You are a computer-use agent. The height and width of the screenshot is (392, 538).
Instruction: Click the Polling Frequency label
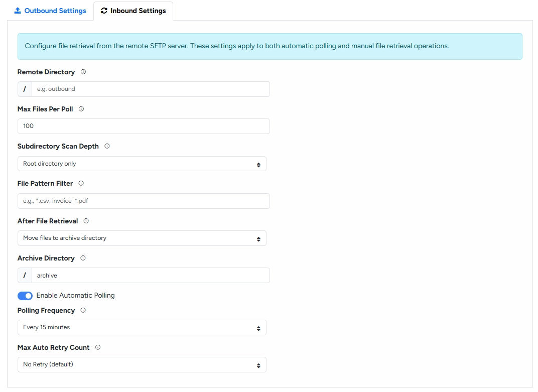(x=46, y=310)
